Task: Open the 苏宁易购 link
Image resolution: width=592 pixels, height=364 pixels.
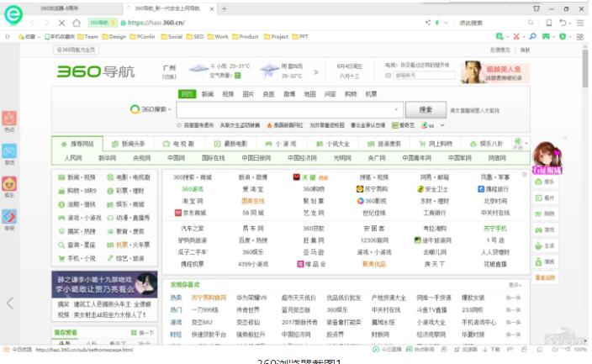Action: click(x=373, y=189)
